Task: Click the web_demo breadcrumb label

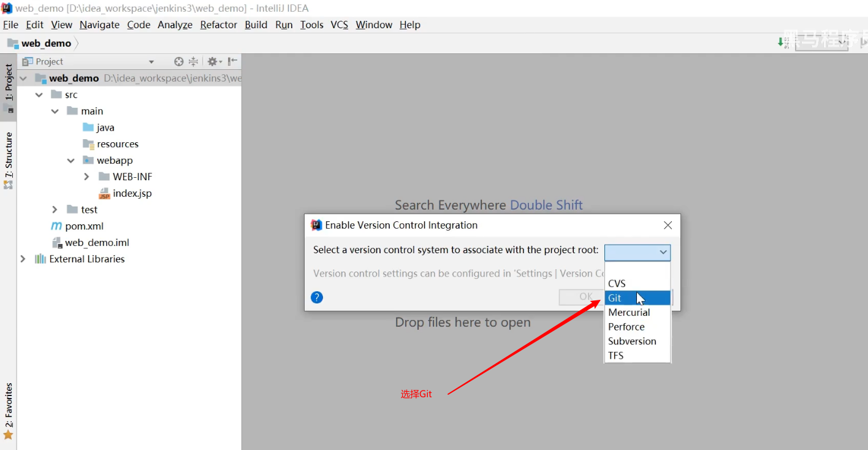Action: point(46,43)
